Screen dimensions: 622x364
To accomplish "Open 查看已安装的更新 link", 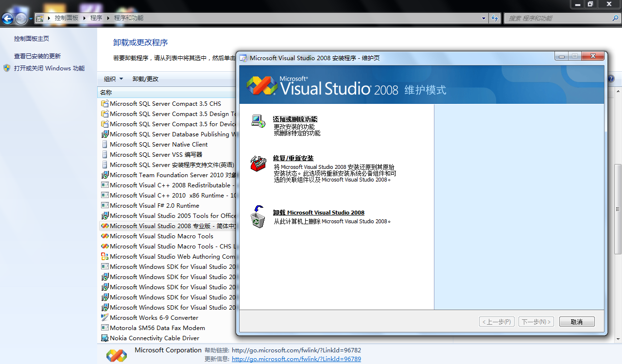I will tap(37, 56).
